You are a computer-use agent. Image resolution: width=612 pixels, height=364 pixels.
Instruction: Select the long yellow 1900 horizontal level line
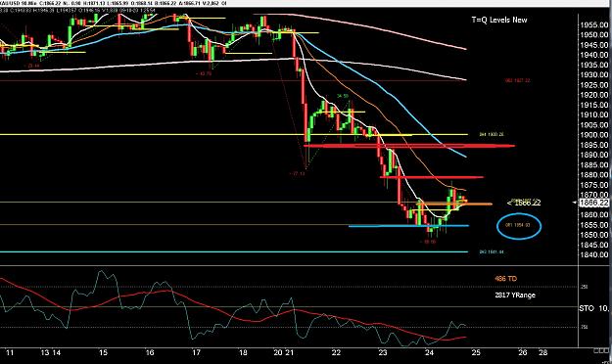click(234, 135)
